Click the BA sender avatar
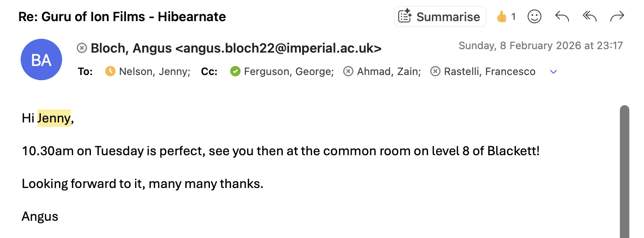This screenshot has height=238, width=644. [41, 60]
